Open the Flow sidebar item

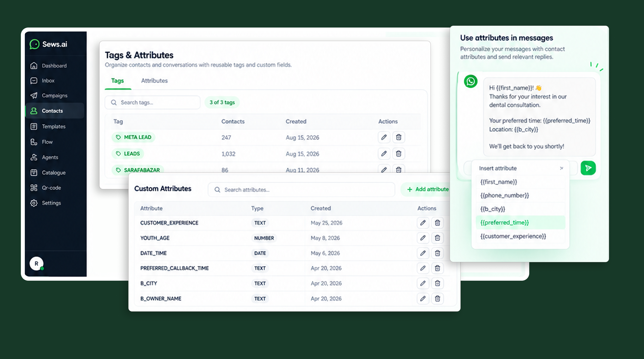pyautogui.click(x=42, y=142)
